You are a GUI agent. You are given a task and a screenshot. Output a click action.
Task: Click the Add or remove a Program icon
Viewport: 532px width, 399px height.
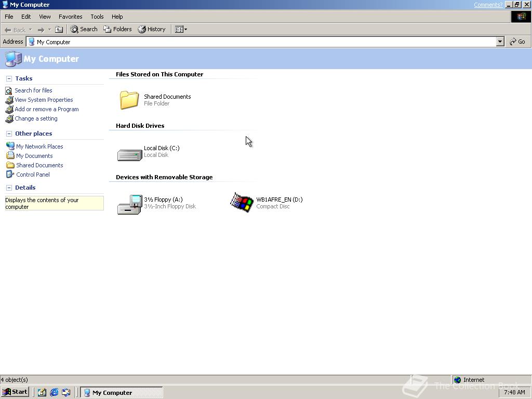(9, 110)
